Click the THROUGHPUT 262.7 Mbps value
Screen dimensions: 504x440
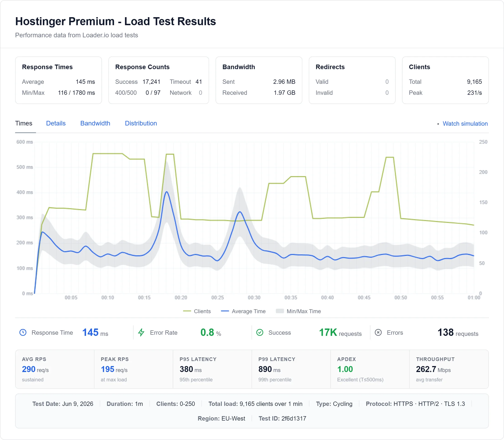coord(433,369)
